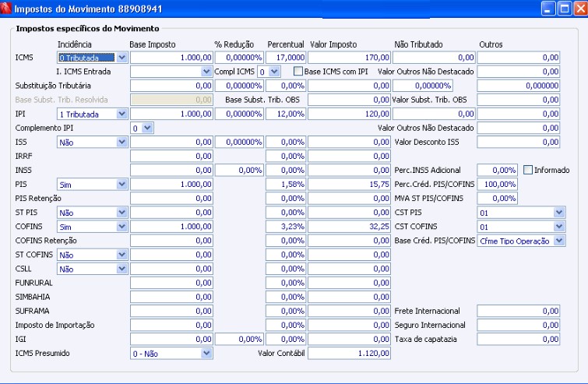Click the PIS Percentual field 1,58%
Image resolution: width=588 pixels, height=384 pixels.
coord(286,184)
